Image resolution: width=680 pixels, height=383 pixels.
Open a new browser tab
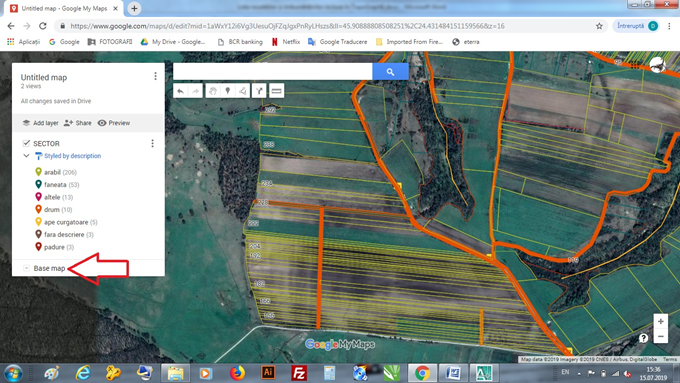[x=134, y=8]
